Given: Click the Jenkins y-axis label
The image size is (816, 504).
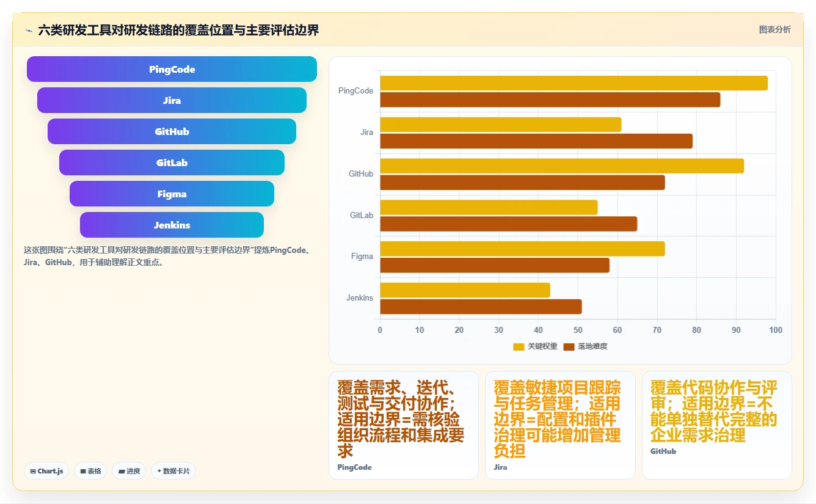Looking at the screenshot, I should [360, 298].
